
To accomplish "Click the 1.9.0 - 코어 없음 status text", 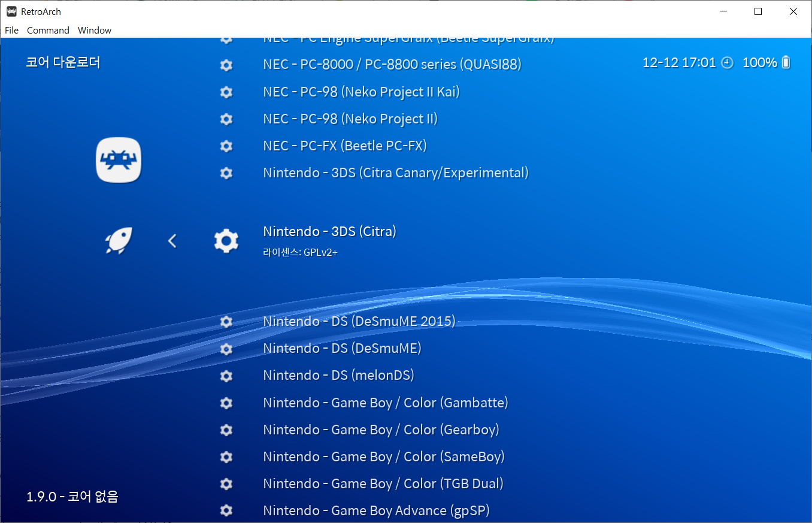I will (72, 497).
